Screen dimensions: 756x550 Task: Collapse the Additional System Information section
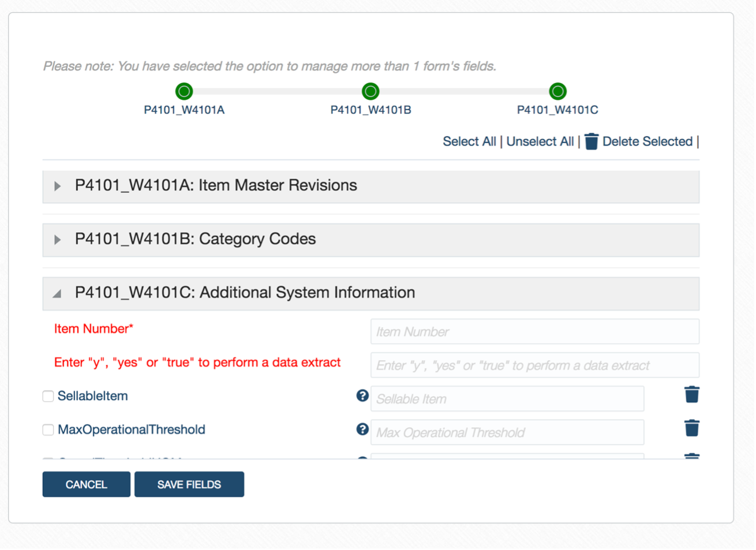[56, 293]
